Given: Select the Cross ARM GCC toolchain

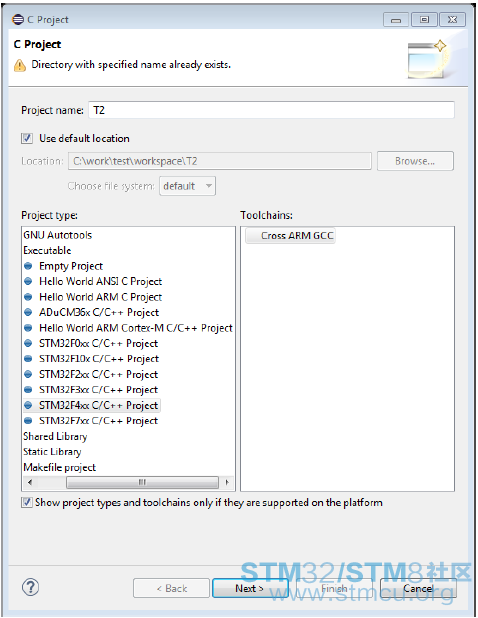Looking at the screenshot, I should point(290,236).
